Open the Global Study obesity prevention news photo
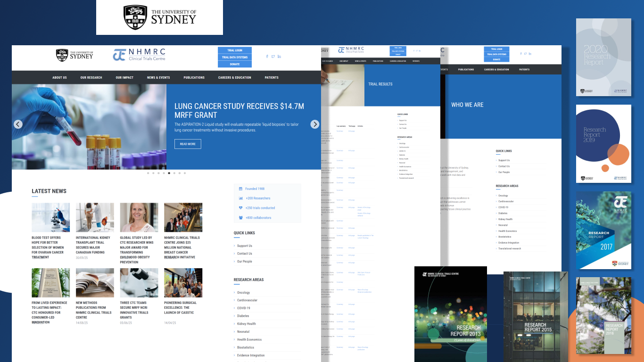Image resolution: width=644 pixels, height=362 pixels. (x=139, y=217)
